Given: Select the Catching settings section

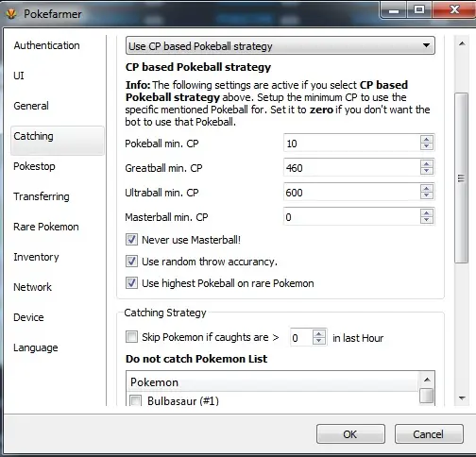Looking at the screenshot, I should pos(58,141).
